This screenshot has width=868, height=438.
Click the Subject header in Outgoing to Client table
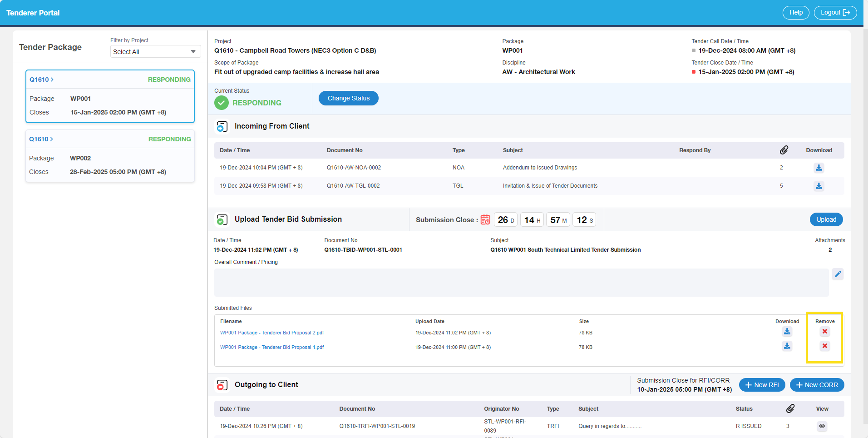click(588, 409)
